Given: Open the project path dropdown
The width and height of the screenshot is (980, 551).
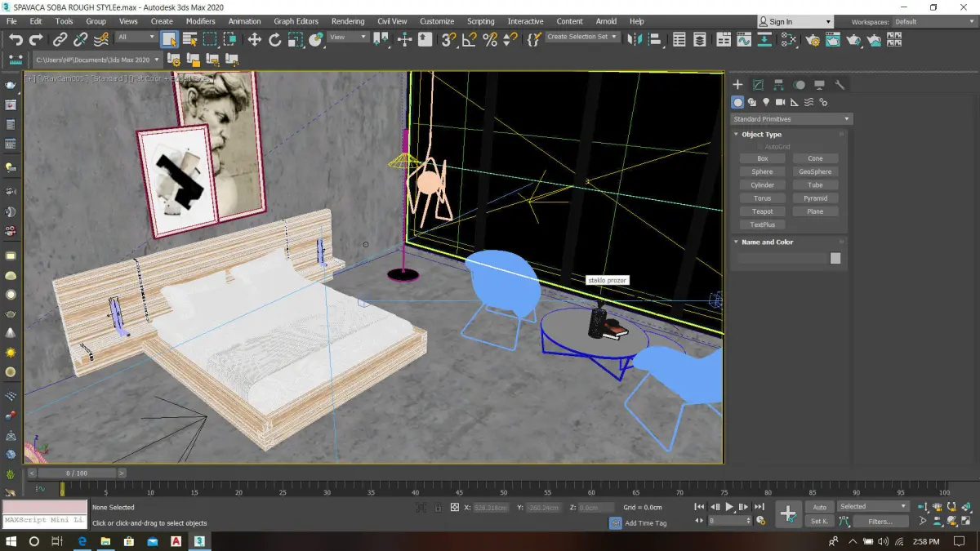Looking at the screenshot, I should (x=97, y=59).
